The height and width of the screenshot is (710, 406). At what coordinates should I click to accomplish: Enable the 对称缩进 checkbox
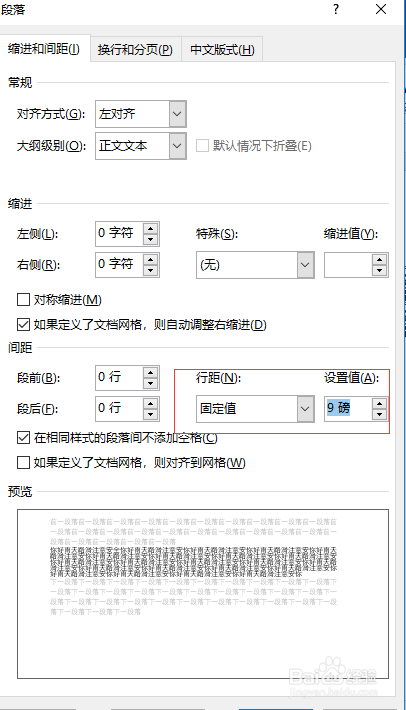(23, 300)
